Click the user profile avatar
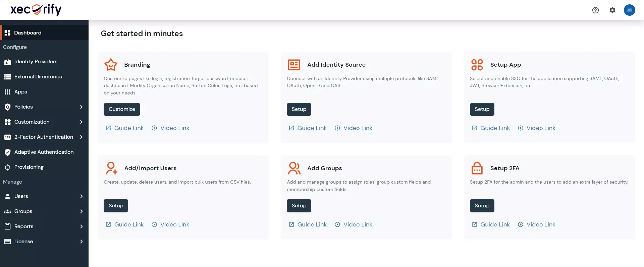 coord(629,10)
